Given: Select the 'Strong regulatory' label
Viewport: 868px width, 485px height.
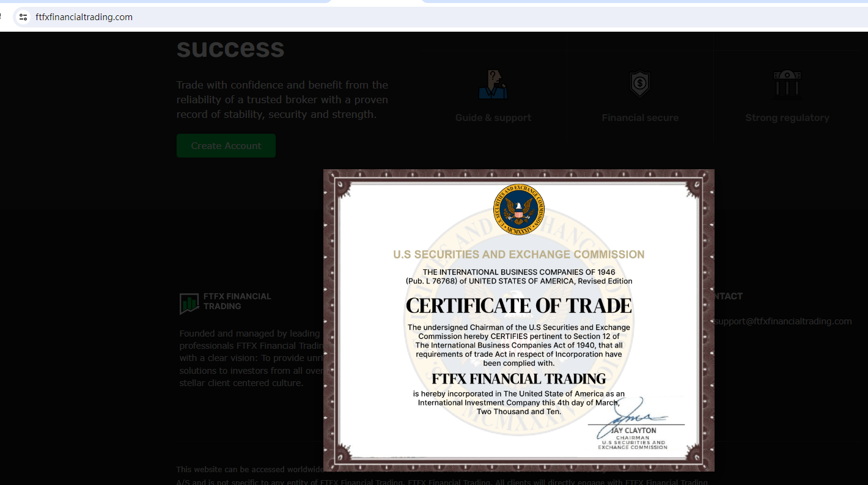Looking at the screenshot, I should (x=787, y=118).
